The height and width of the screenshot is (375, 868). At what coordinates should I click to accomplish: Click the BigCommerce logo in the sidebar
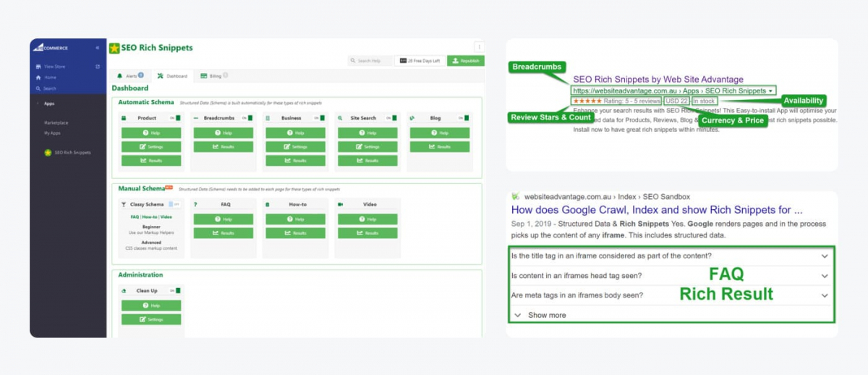(x=51, y=48)
